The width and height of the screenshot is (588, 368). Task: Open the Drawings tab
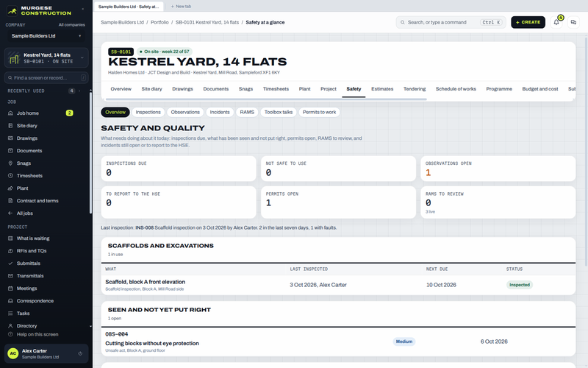(x=182, y=89)
